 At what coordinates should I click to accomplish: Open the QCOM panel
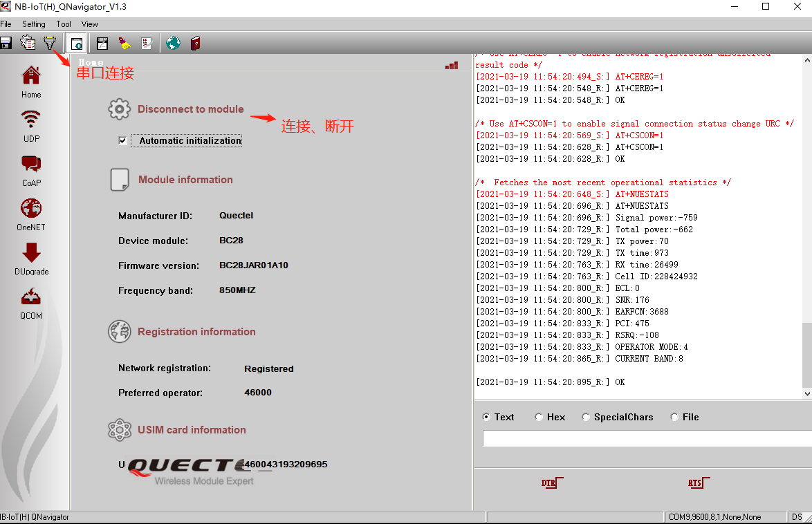pos(30,303)
